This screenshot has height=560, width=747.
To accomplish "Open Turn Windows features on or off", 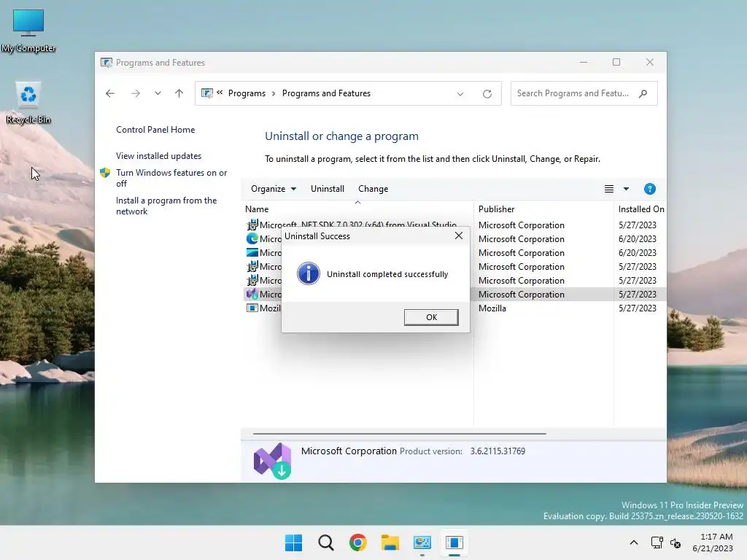I will (x=171, y=178).
